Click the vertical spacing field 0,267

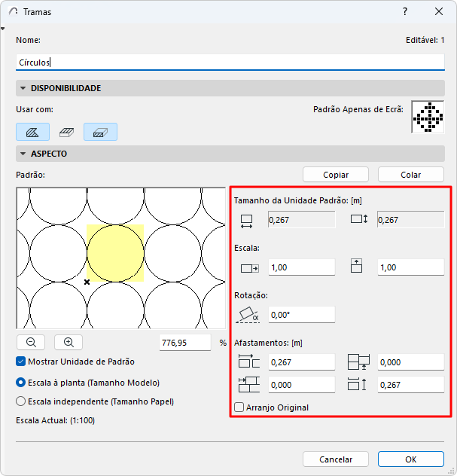411,385
